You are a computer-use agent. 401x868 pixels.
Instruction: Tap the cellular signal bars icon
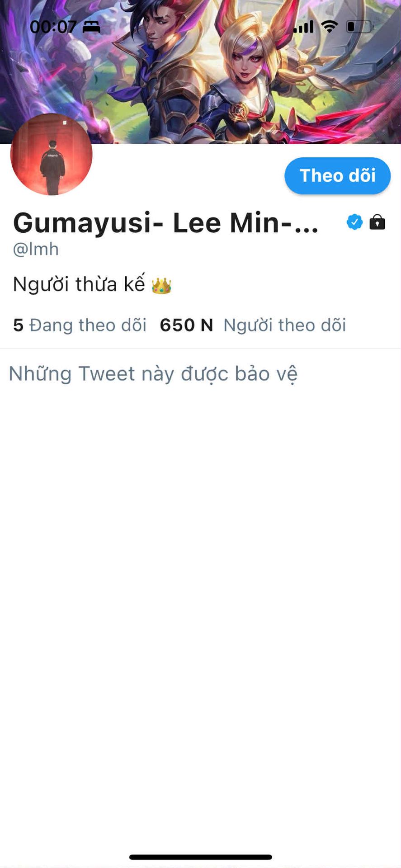tap(304, 27)
